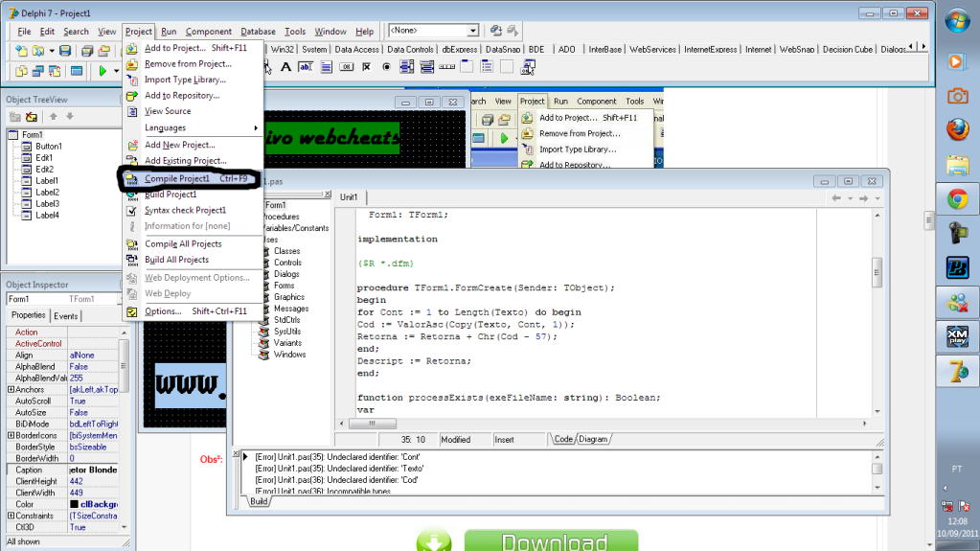
Task: Switch to the Events tab in Object Inspector
Action: tap(66, 316)
